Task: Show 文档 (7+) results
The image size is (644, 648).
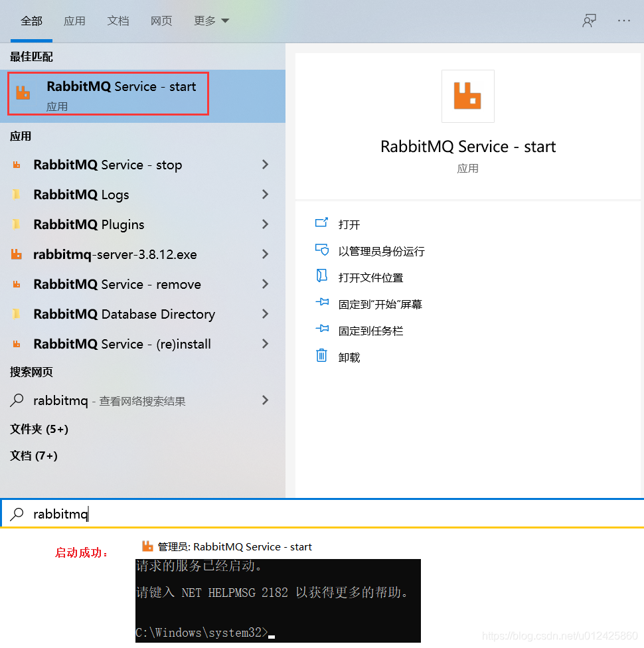Action: pos(33,456)
